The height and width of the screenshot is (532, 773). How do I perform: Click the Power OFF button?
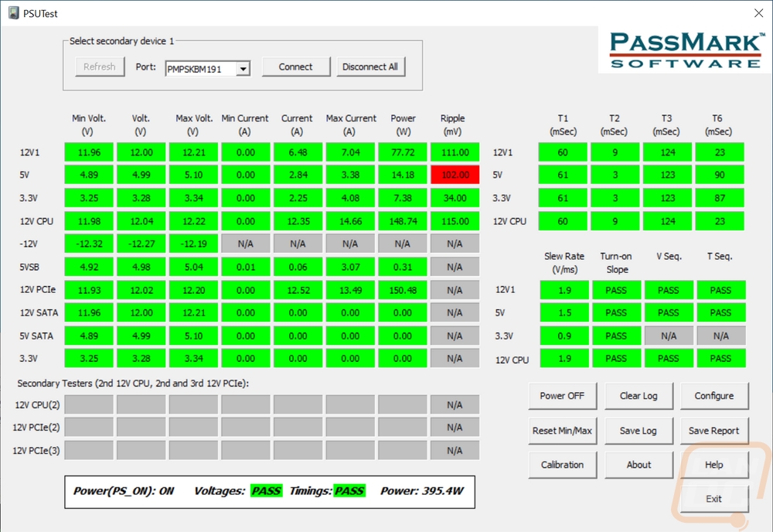[562, 396]
